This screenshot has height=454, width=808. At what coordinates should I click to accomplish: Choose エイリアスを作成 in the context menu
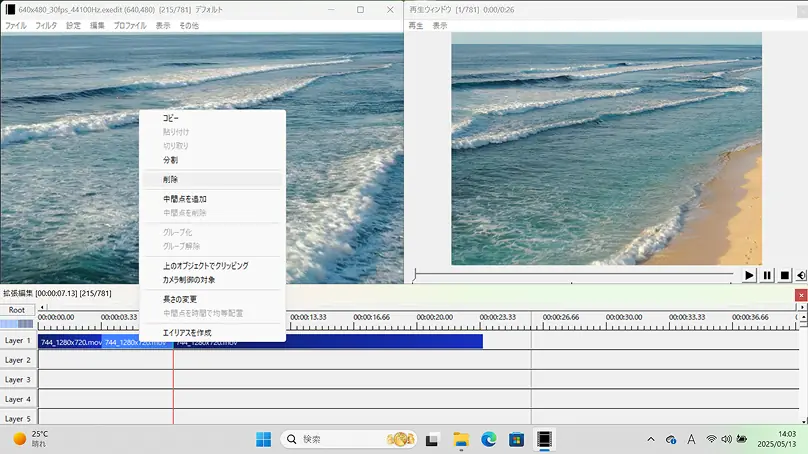(x=187, y=333)
